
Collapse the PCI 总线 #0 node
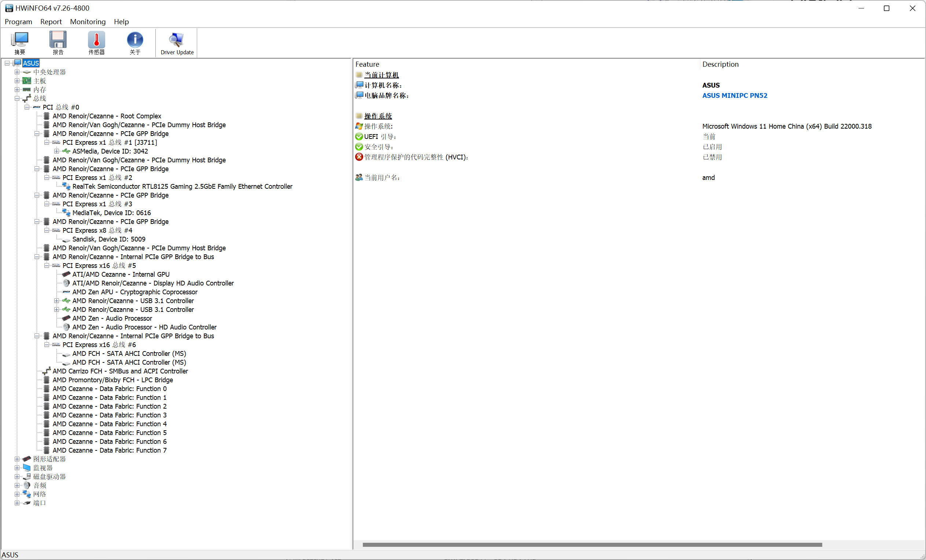tap(27, 107)
